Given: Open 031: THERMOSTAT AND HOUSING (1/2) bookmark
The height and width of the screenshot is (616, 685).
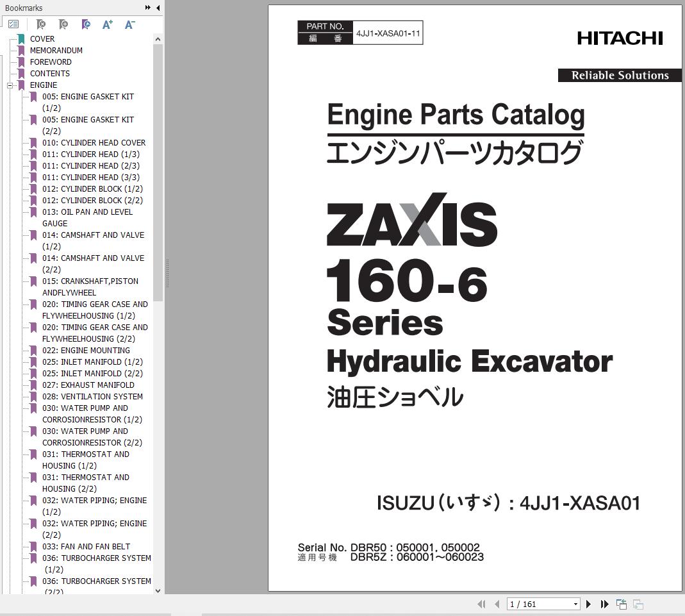Looking at the screenshot, I should tap(86, 460).
